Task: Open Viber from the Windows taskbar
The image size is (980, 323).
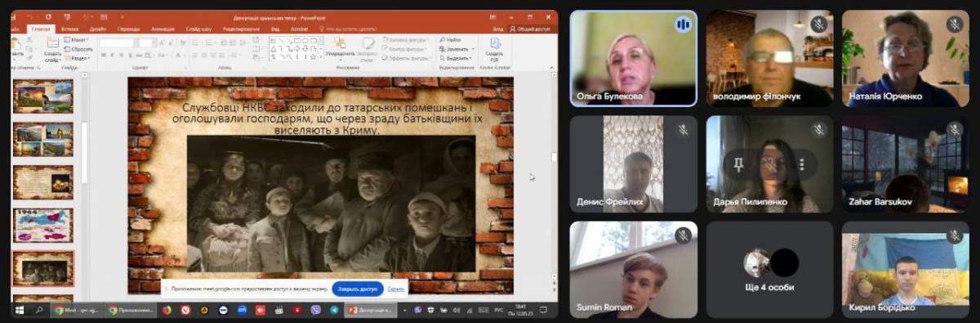Action: click(315, 310)
